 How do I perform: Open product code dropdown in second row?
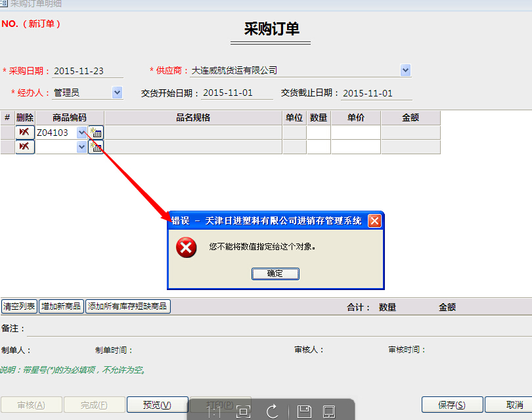pyautogui.click(x=82, y=147)
